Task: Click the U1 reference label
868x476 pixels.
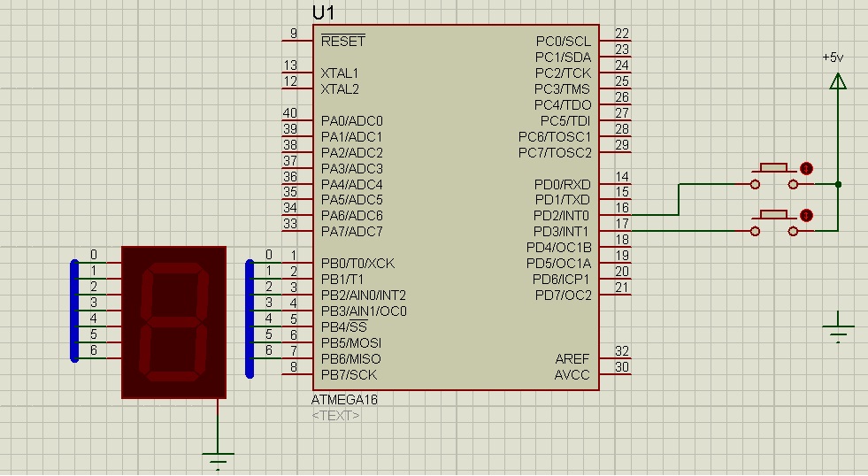Action: (323, 12)
